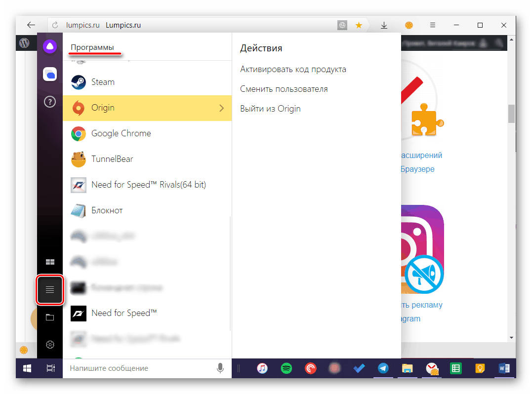Open the help question mark icon
Viewport: 532px width, 394px height.
50,102
